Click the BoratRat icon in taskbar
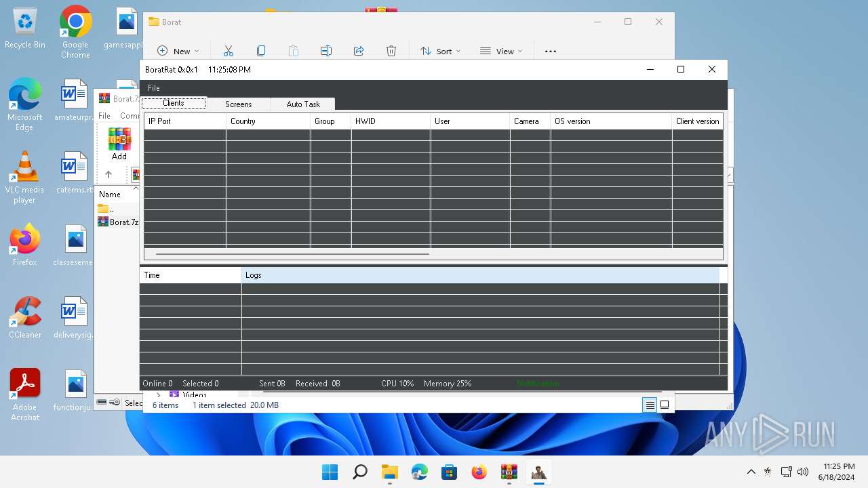Image resolution: width=868 pixels, height=488 pixels. (x=539, y=472)
